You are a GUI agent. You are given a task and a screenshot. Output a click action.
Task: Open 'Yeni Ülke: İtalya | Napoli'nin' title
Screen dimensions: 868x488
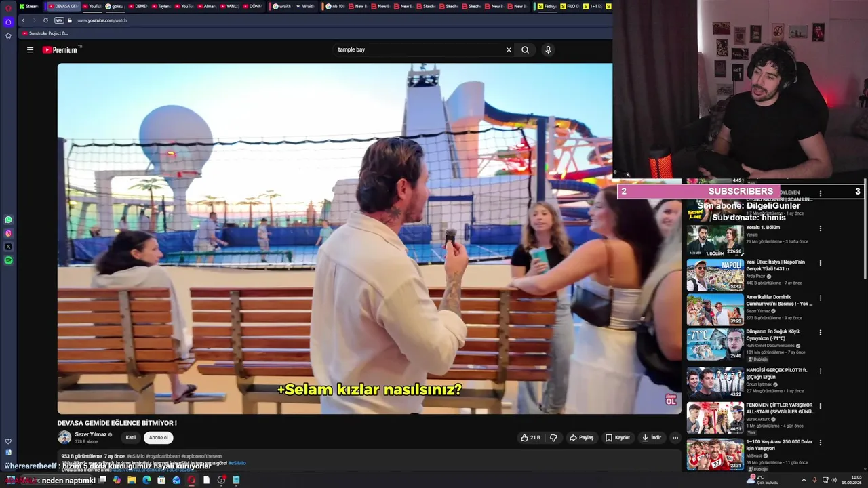click(x=776, y=265)
